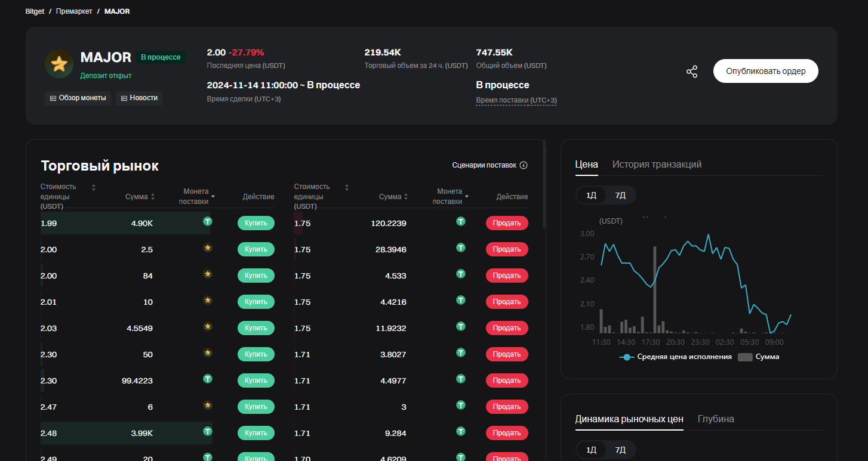
Task: Click the В процессе status badge
Action: (x=161, y=57)
